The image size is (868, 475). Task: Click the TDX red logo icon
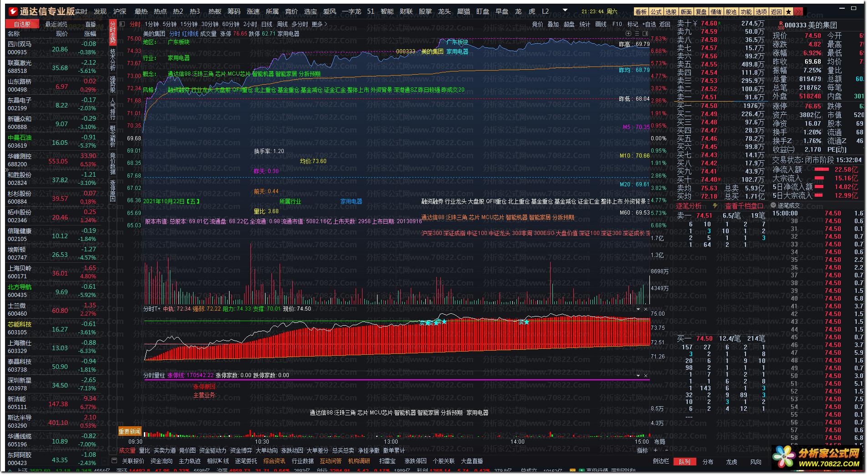click(12, 11)
